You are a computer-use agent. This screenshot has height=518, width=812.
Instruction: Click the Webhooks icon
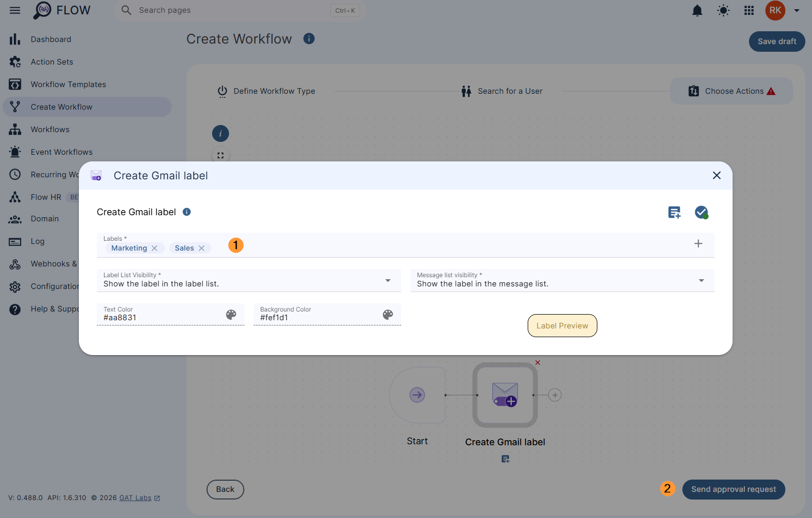pyautogui.click(x=15, y=264)
